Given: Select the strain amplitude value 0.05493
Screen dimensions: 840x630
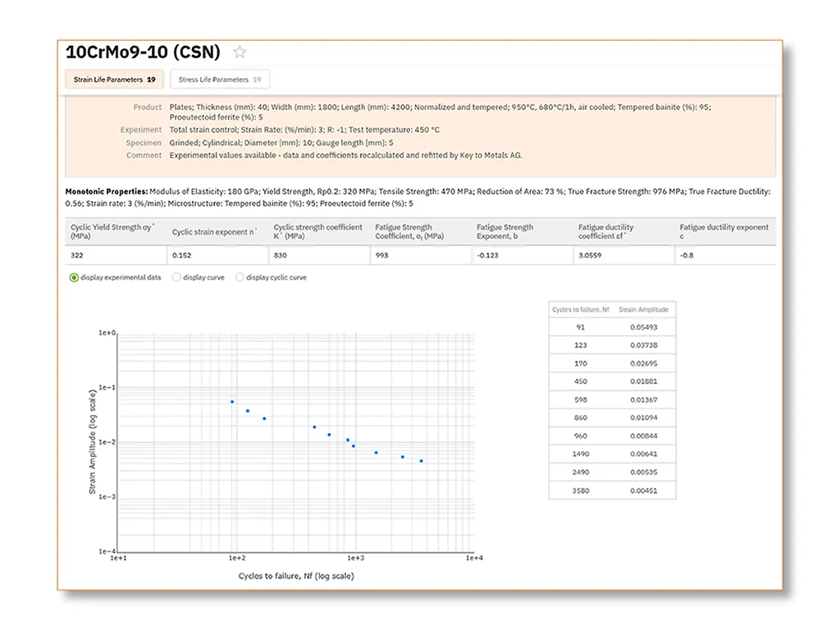Looking at the screenshot, I should click(x=646, y=327).
